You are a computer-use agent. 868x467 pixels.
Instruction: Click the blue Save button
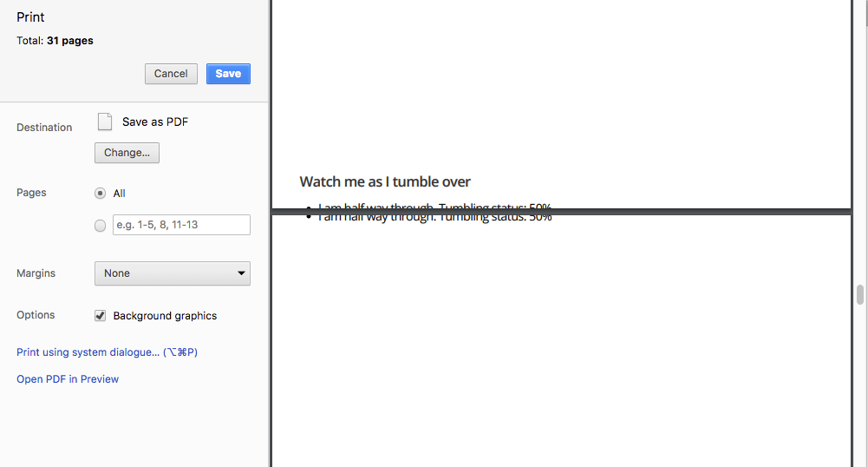228,74
